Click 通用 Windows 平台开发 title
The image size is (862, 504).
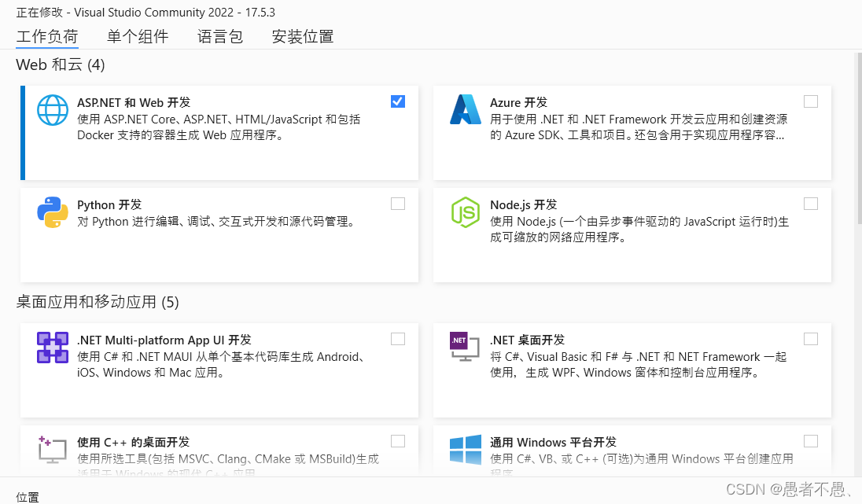click(553, 443)
